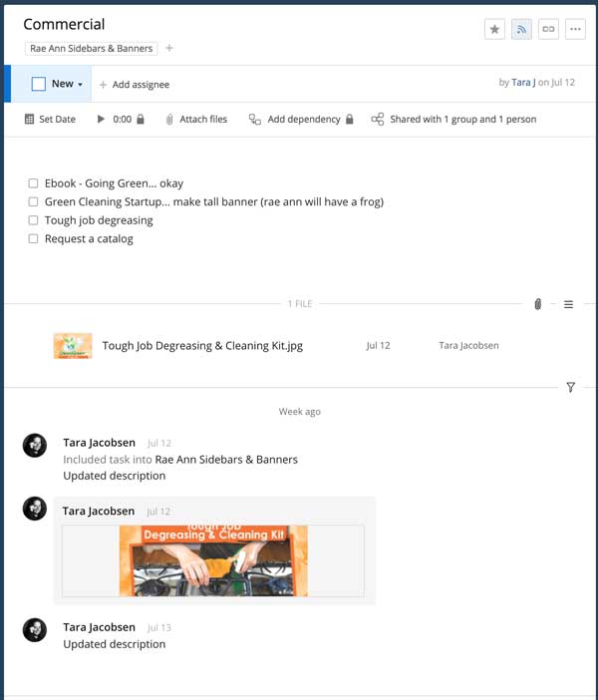Image resolution: width=598 pixels, height=700 pixels.
Task: Open Shared with 1 group and 1 person
Action: click(x=463, y=120)
